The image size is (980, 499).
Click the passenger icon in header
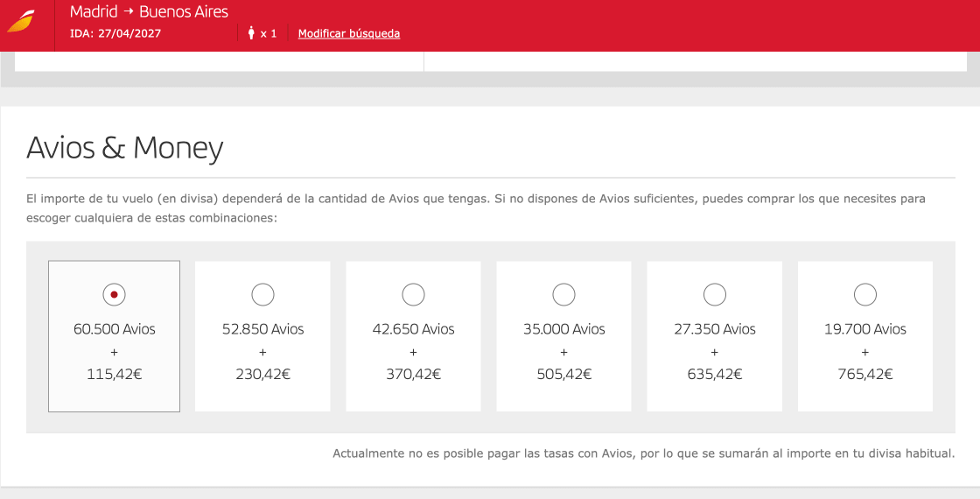[251, 33]
